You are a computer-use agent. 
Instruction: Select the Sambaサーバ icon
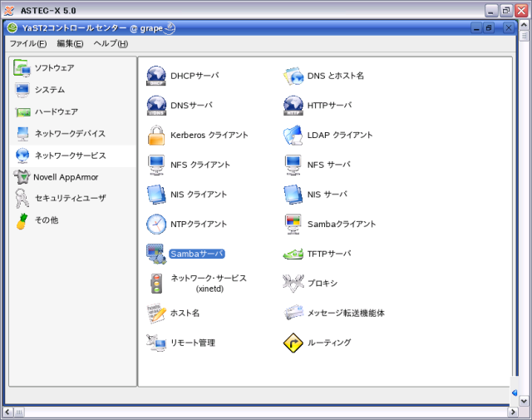156,254
